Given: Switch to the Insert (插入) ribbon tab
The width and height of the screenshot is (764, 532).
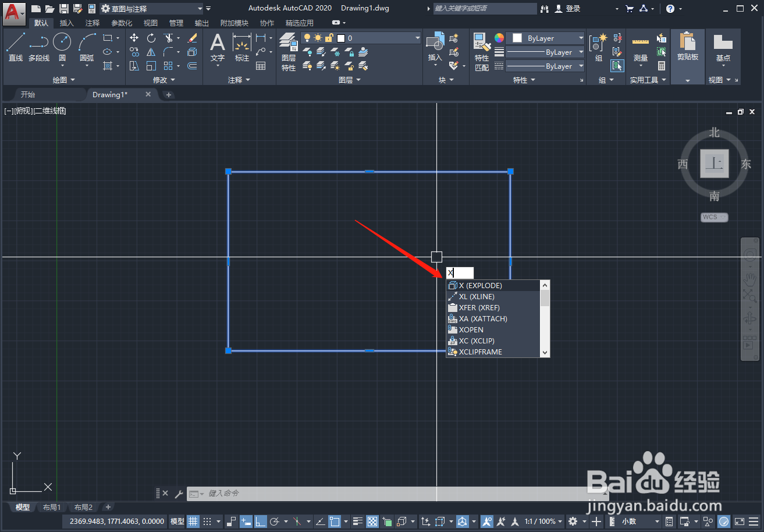Looking at the screenshot, I should [x=67, y=23].
